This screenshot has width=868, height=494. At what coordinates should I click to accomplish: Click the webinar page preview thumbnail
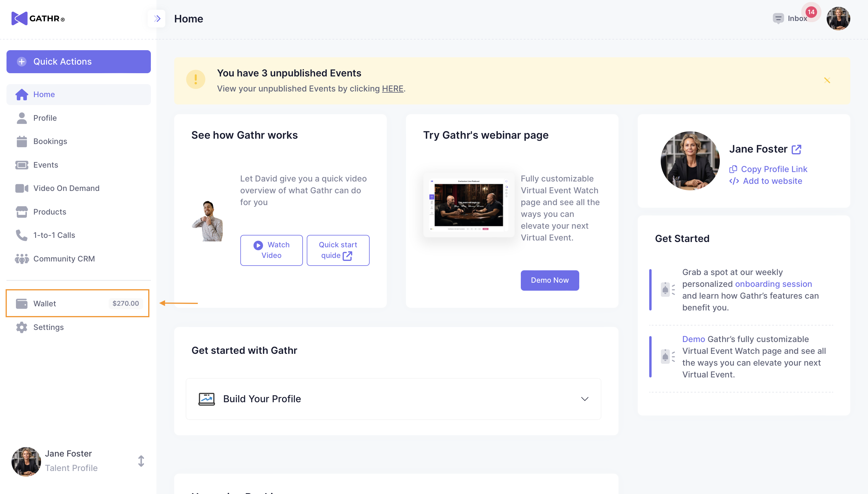pos(469,205)
